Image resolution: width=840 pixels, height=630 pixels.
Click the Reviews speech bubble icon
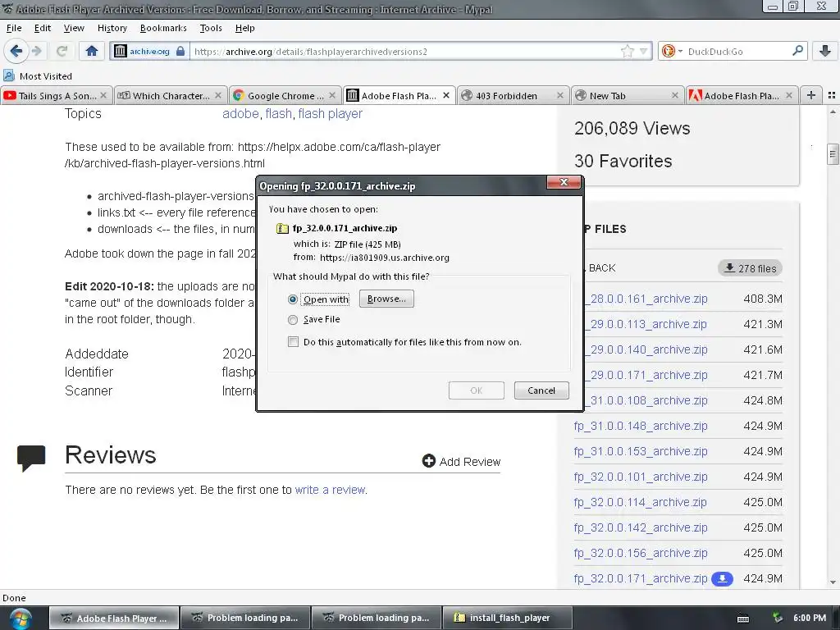coord(31,458)
